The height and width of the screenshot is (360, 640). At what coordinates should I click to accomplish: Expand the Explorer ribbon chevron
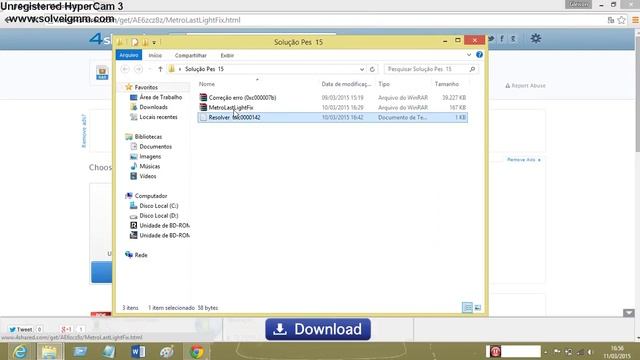click(469, 55)
